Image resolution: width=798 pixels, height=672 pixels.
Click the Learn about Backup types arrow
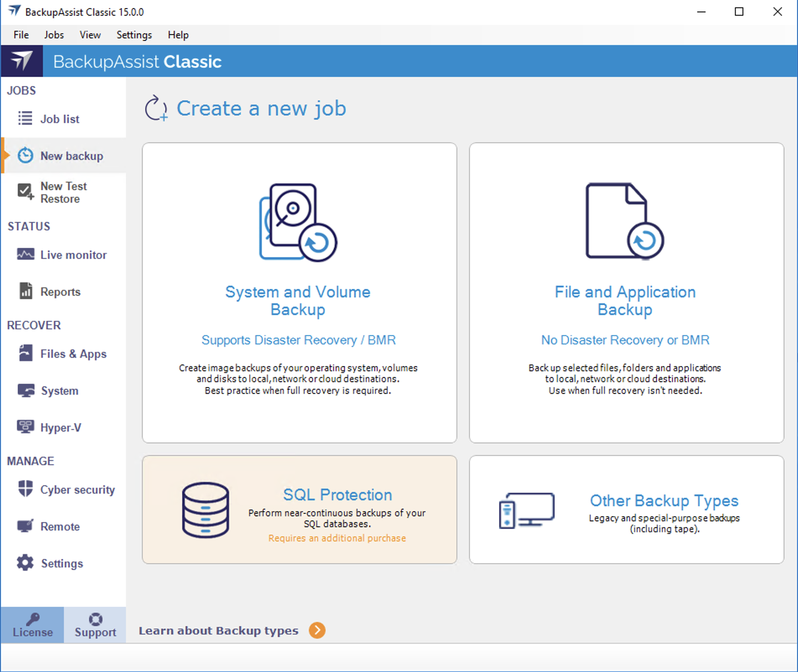pyautogui.click(x=317, y=630)
